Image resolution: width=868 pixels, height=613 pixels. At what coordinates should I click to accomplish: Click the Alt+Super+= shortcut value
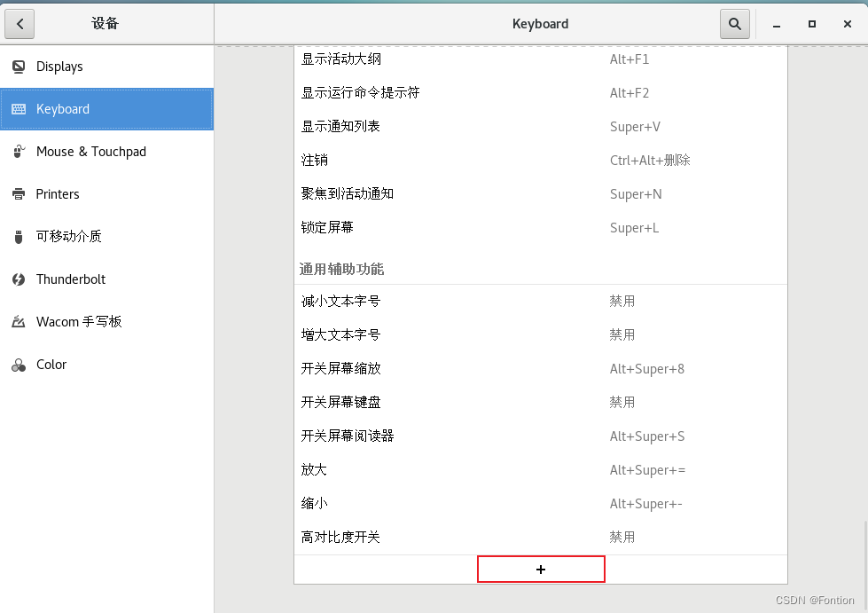[x=648, y=471]
